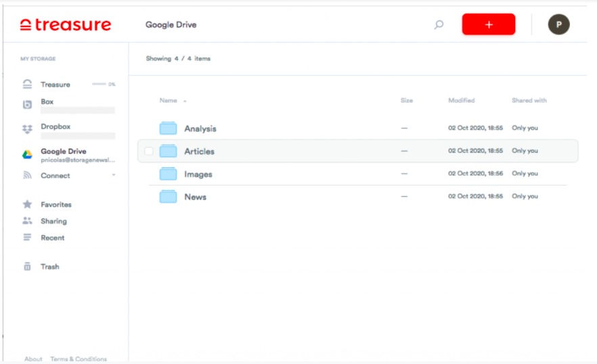Open the P user avatar menu
597x364 pixels.
(x=558, y=24)
